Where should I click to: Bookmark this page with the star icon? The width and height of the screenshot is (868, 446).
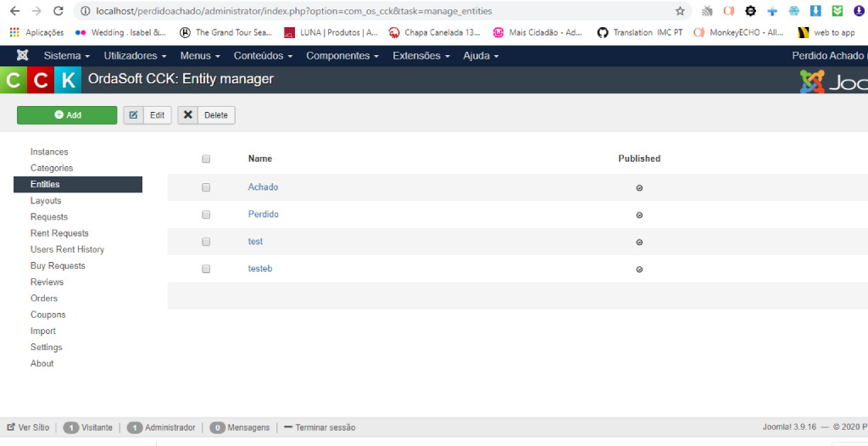coord(680,11)
